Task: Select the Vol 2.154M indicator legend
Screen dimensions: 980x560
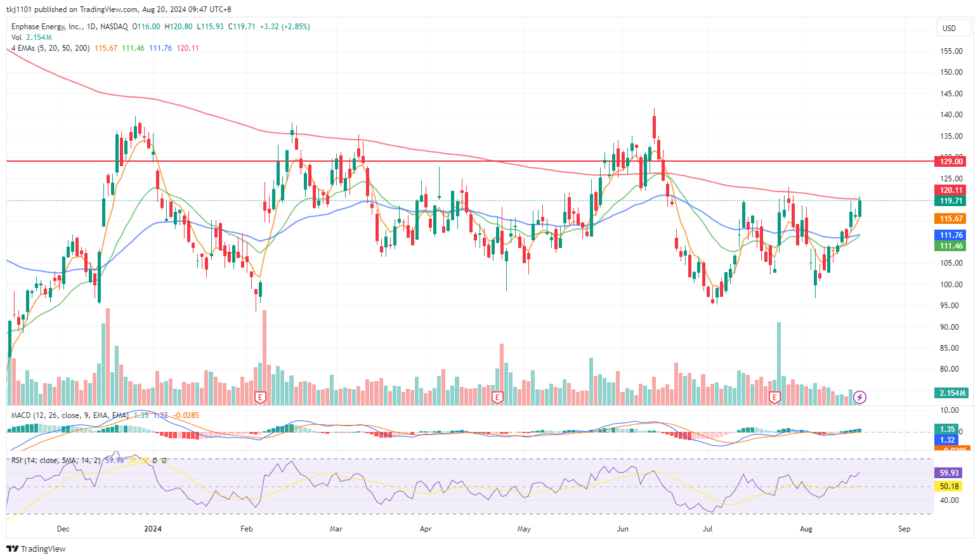Action: click(32, 37)
